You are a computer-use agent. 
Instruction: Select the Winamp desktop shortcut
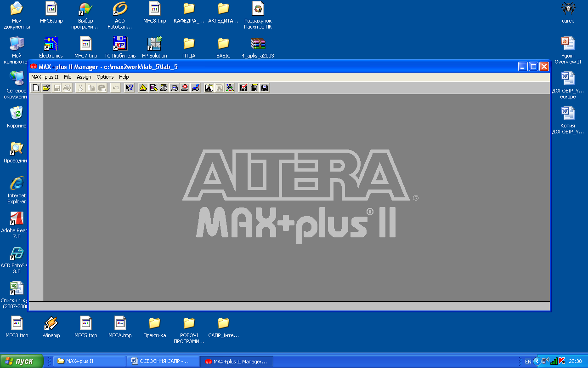[51, 328]
